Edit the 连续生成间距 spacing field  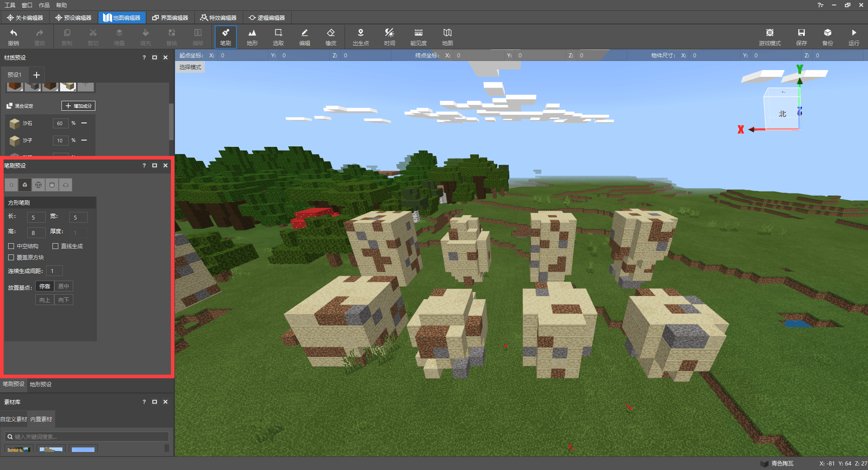coord(54,271)
